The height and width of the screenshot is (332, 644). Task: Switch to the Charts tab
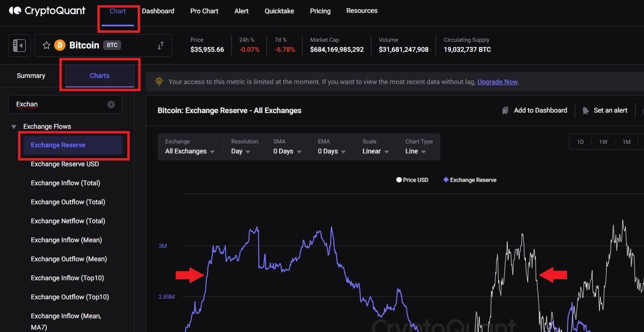99,76
